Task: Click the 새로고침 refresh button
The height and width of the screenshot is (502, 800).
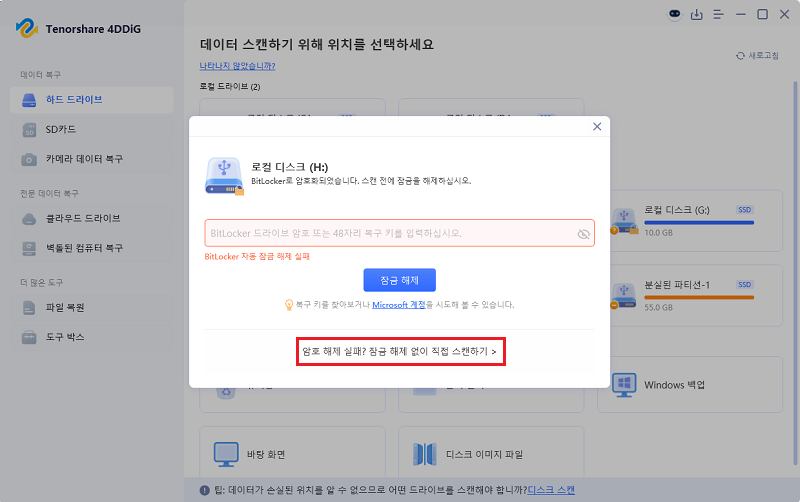Action: (757, 56)
